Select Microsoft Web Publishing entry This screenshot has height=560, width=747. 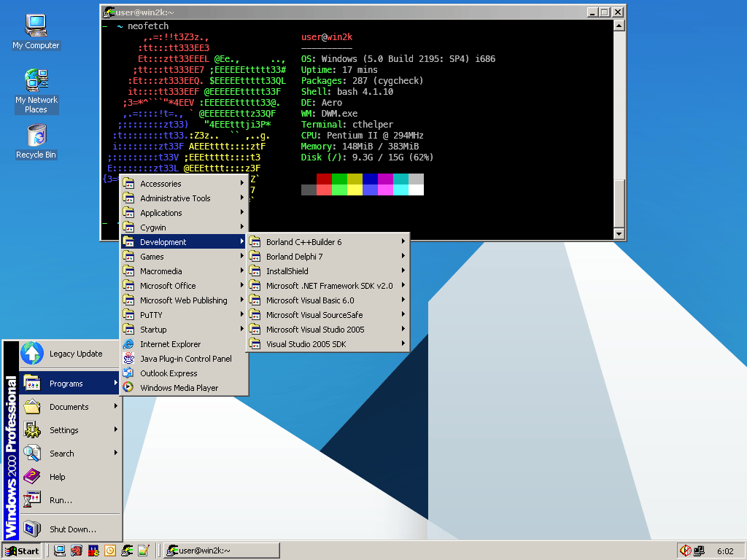184,300
